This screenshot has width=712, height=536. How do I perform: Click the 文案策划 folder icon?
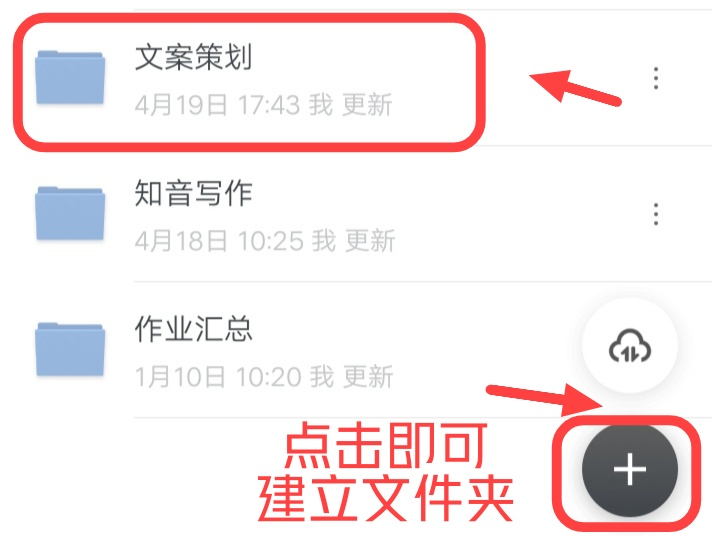click(70, 77)
